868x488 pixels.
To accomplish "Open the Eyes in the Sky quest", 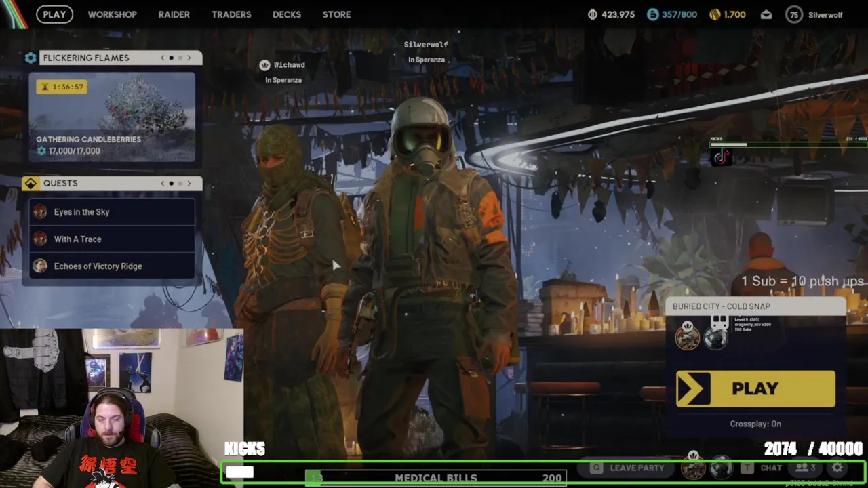I will (x=112, y=212).
